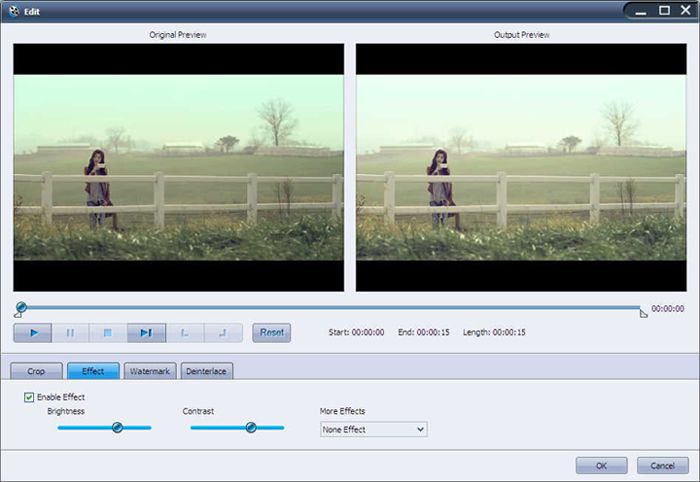
Task: Click the Length: 00:00:15 text
Action: (494, 332)
